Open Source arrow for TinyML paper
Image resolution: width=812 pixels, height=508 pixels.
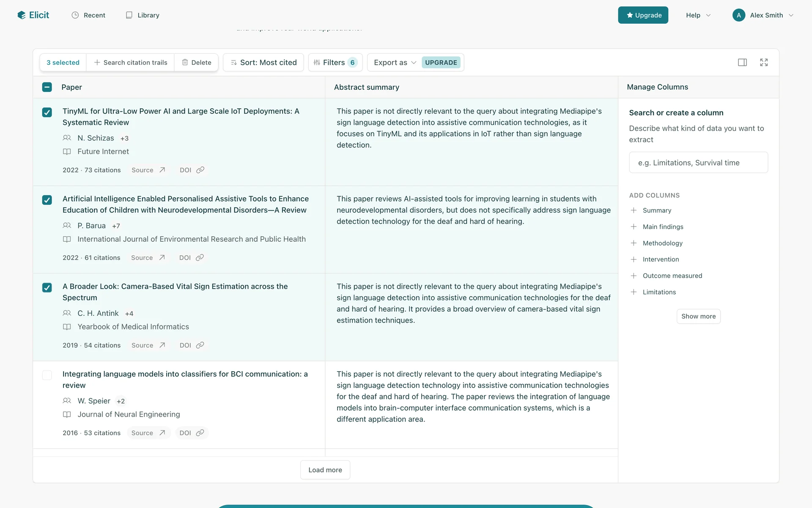pos(162,170)
